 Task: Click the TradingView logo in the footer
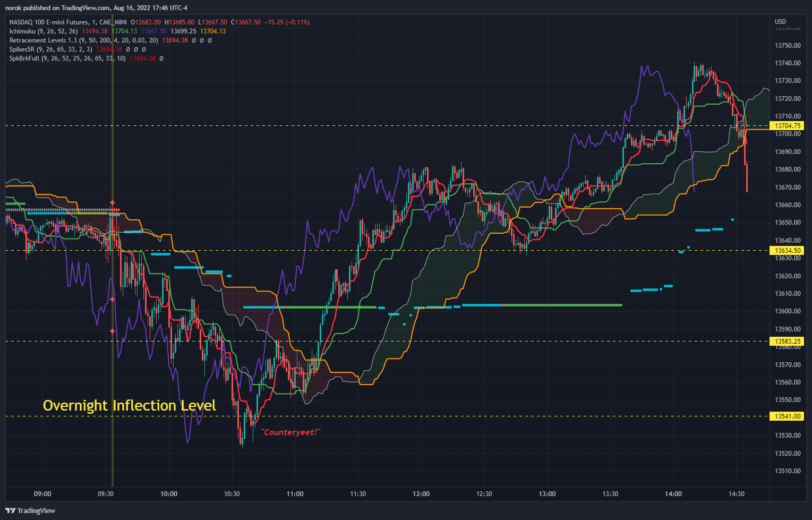[x=30, y=510]
